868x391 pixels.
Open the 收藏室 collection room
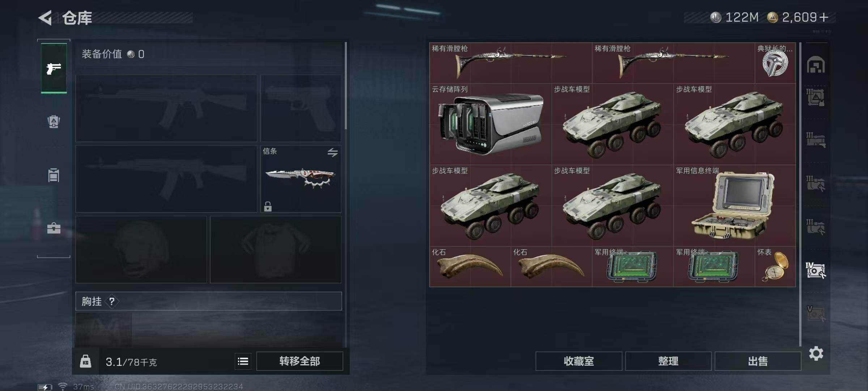(x=579, y=361)
